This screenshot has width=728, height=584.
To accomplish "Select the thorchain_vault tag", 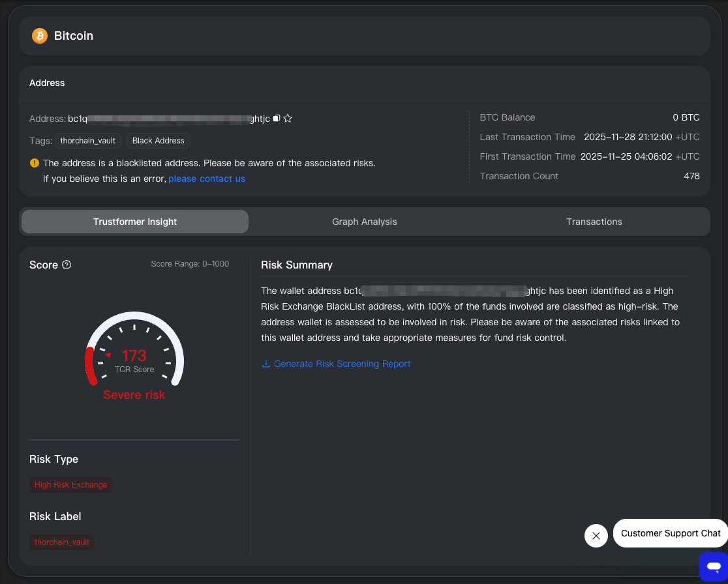I will coord(87,141).
